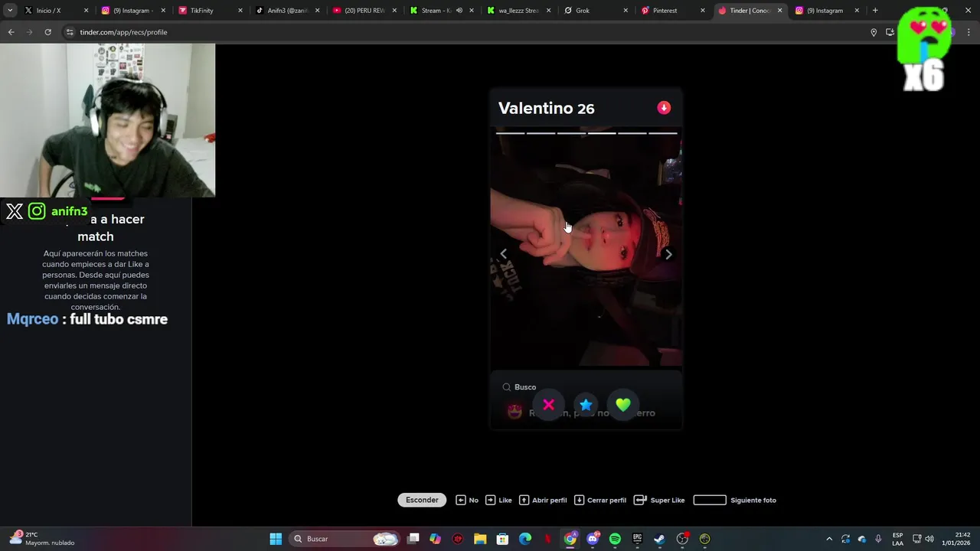Click the Busco section label
980x551 pixels.
pos(525,387)
